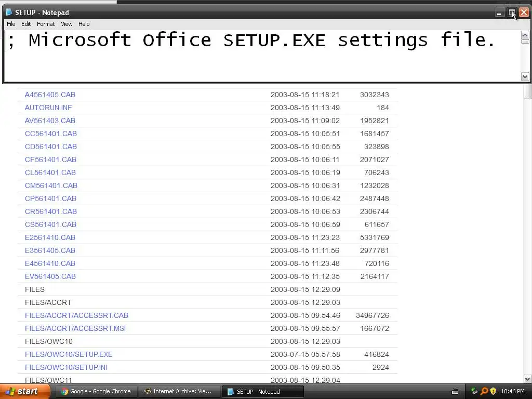The image size is (532, 399).
Task: Open the Edit menu in Notepad
Action: coord(26,24)
